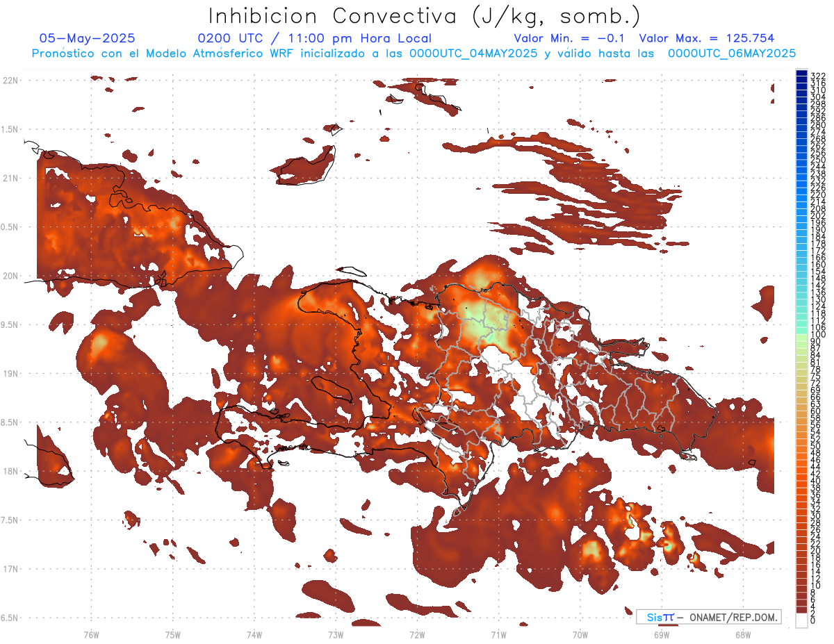Click latitude label "1.5N"
Viewport: 834px width, 644px height.
point(10,129)
